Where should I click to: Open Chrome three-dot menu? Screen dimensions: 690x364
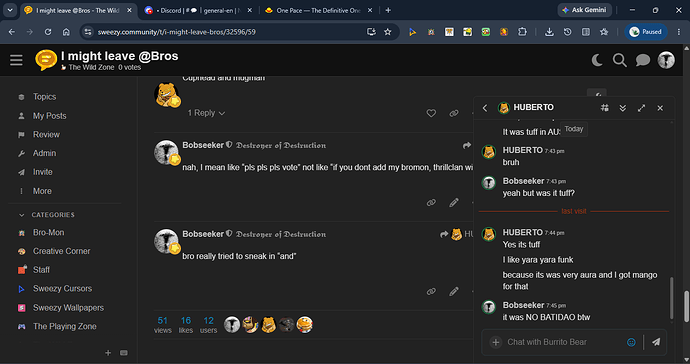(679, 32)
